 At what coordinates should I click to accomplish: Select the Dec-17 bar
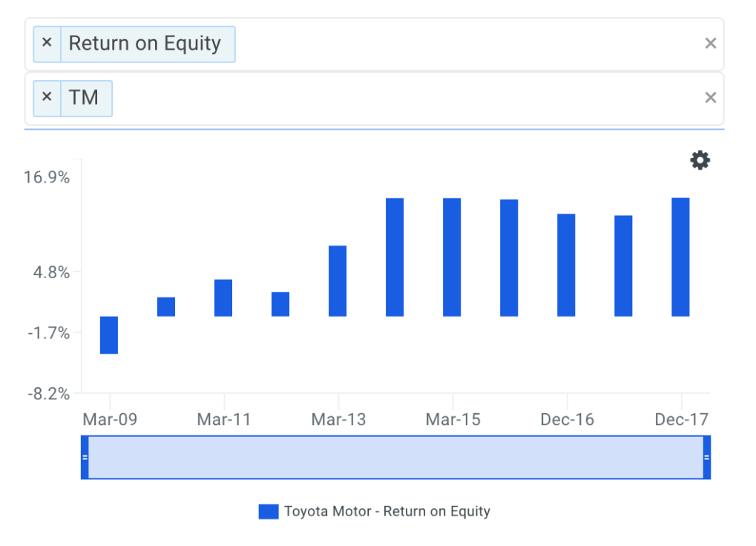[x=680, y=257]
